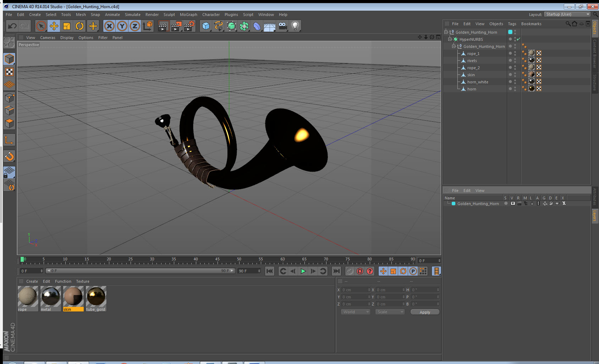Open the Layout dropdown Startup (User)
Screen dimensions: 599x364
[x=567, y=14]
